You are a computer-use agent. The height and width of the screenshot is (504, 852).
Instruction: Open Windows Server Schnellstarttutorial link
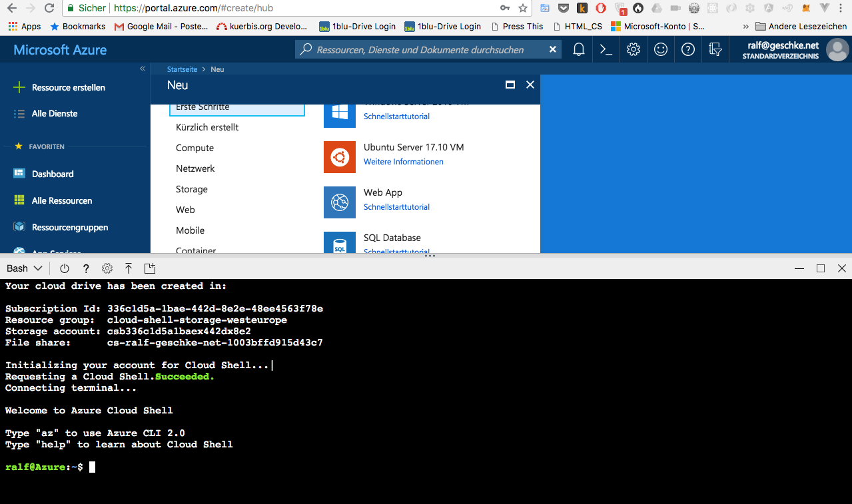click(x=396, y=117)
